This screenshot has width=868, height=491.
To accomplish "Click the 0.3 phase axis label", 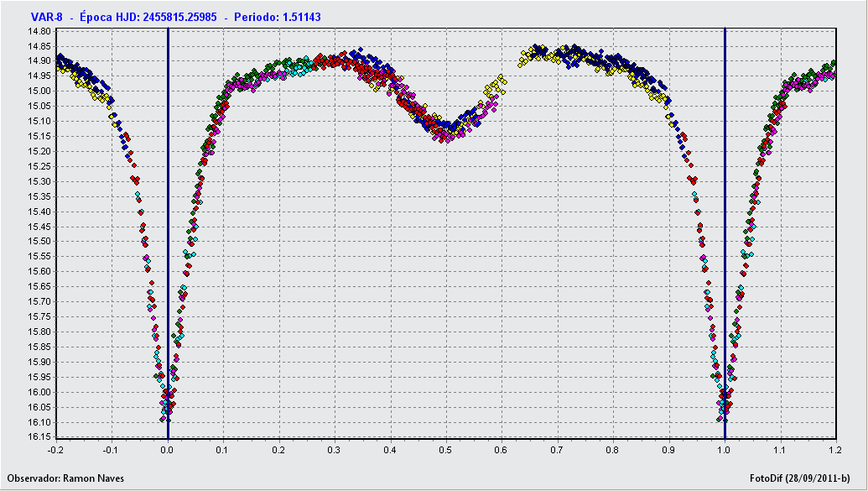I will click(335, 450).
